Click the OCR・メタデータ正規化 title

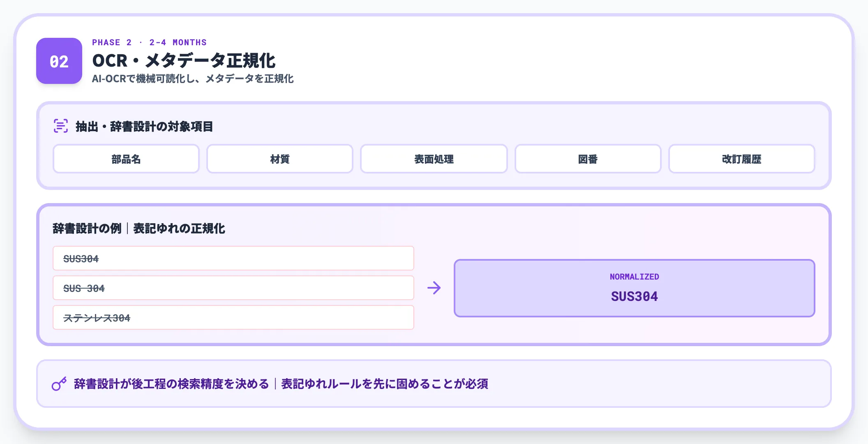click(x=185, y=60)
